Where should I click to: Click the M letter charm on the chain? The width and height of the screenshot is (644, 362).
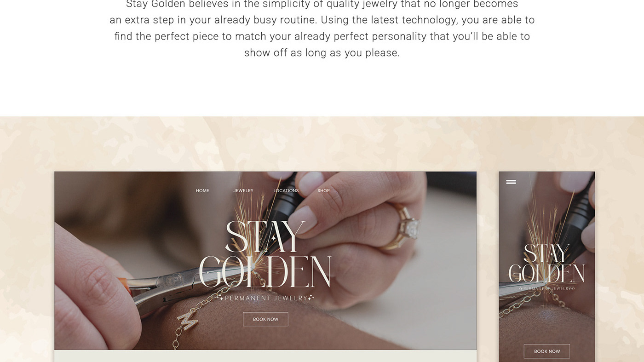pyautogui.click(x=187, y=320)
